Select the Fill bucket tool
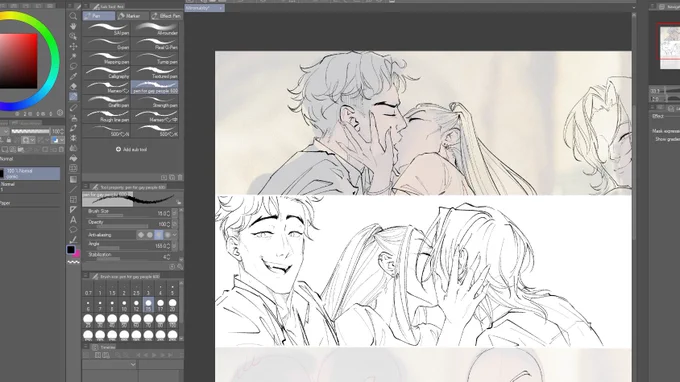680x382 pixels. 73,158
